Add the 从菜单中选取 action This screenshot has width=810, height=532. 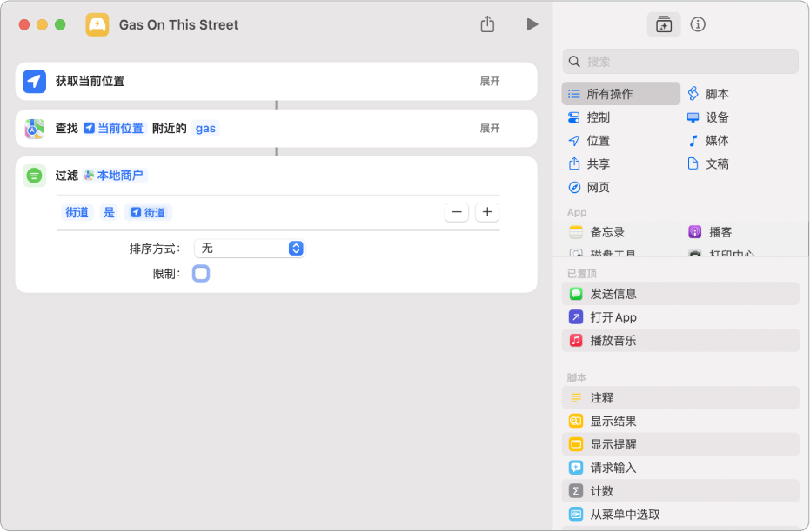click(x=680, y=514)
